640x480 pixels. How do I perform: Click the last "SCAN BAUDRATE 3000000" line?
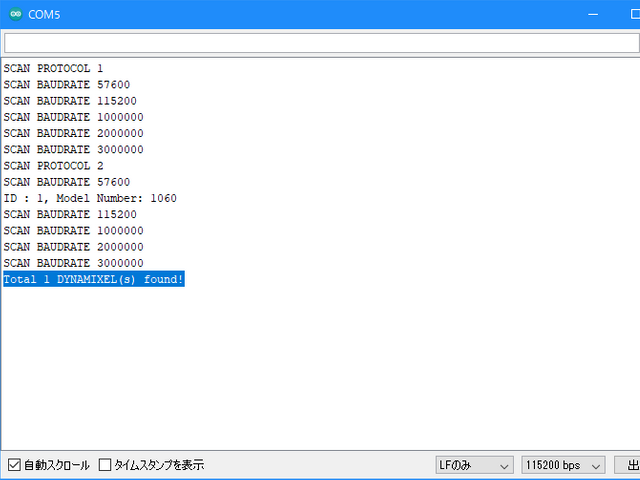(73, 263)
